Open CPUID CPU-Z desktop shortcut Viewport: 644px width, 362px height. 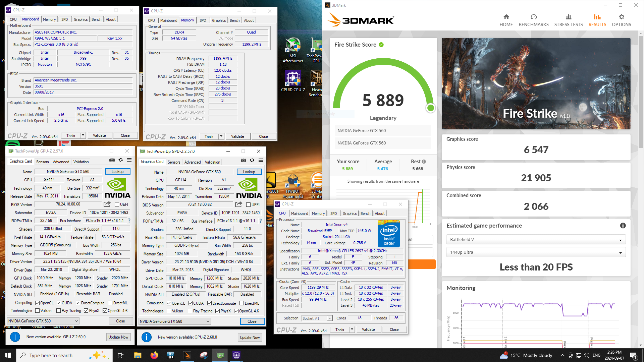pos(293,81)
